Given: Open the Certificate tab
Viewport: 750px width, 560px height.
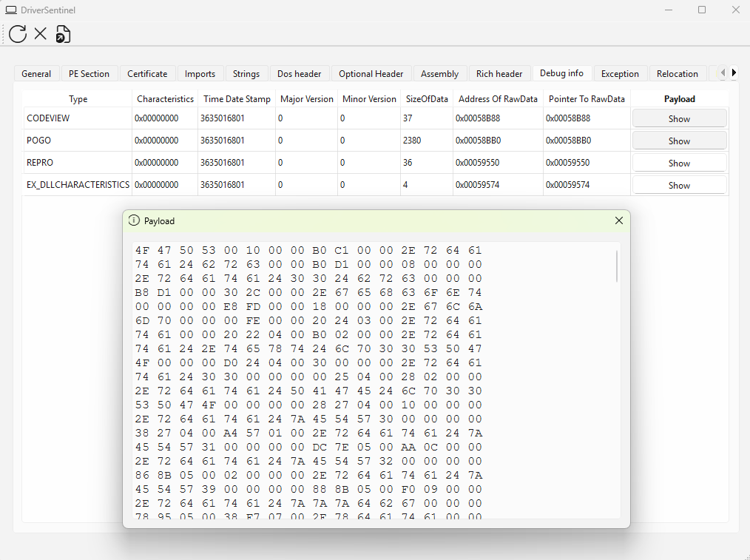Looking at the screenshot, I should click(147, 74).
